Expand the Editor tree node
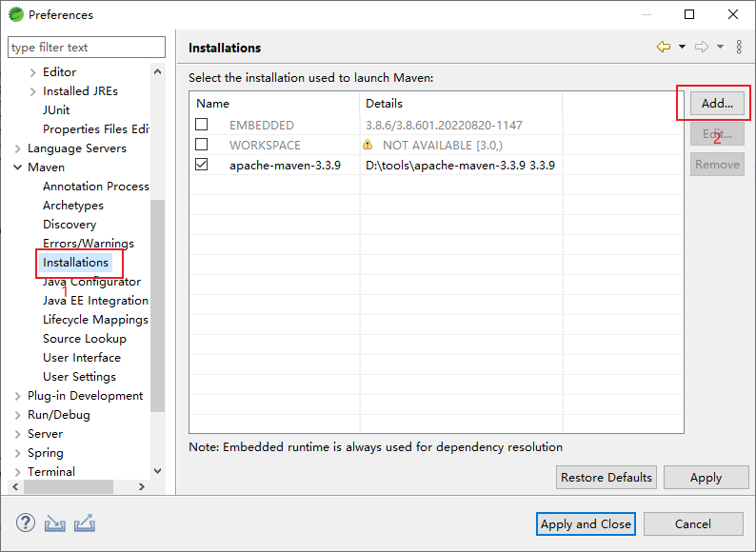Viewport: 756px width, 552px height. point(32,72)
